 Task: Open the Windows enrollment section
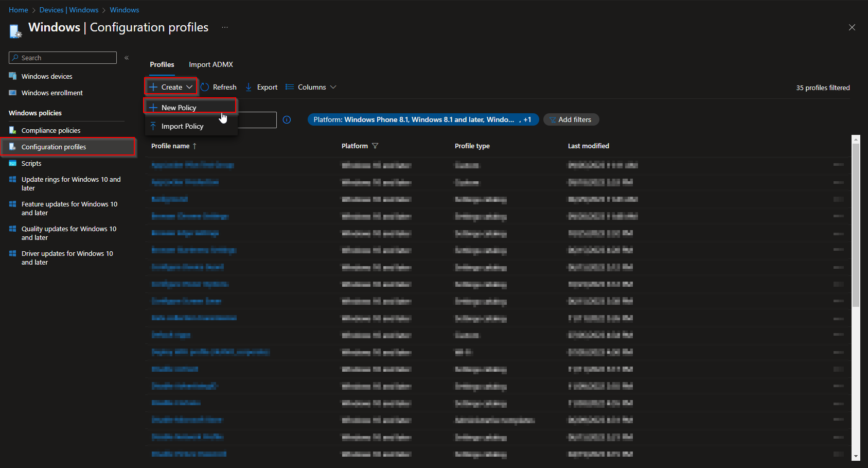(52, 93)
